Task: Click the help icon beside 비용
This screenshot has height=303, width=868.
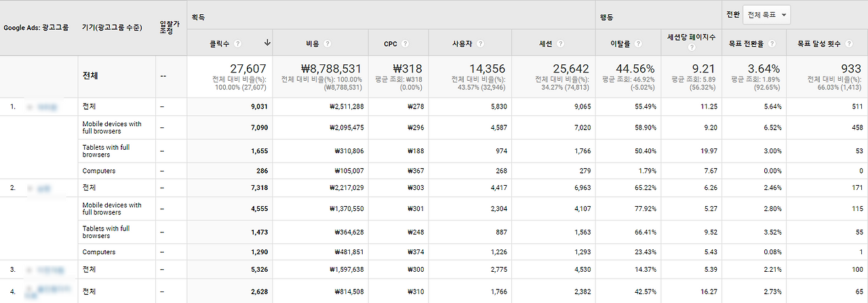Action: click(x=328, y=43)
